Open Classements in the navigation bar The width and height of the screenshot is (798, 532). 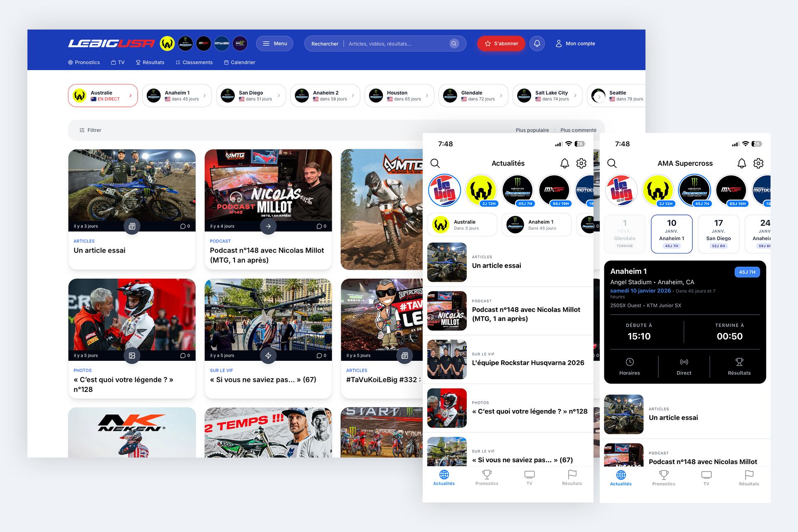(x=194, y=62)
